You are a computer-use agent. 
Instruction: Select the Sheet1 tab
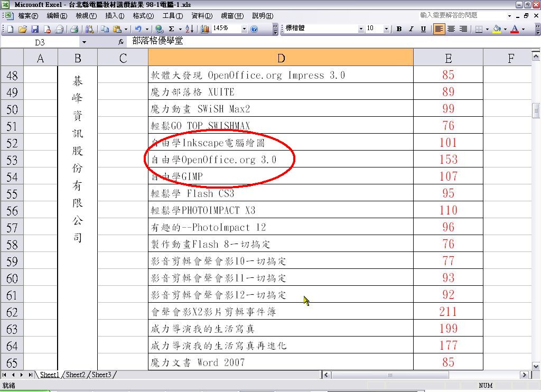tap(50, 375)
